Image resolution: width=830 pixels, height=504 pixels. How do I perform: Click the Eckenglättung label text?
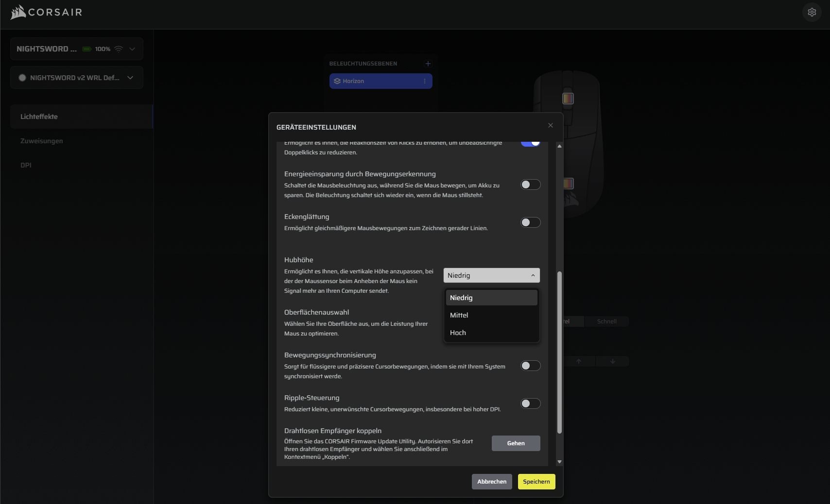pos(307,217)
